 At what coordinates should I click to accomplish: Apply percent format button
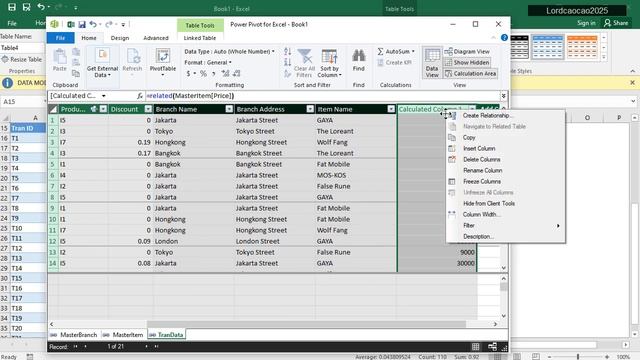click(x=203, y=73)
